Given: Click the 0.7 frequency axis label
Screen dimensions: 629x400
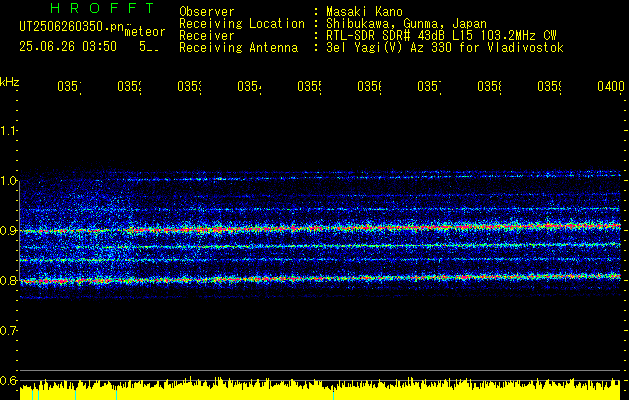Looking at the screenshot, I should click(8, 330).
